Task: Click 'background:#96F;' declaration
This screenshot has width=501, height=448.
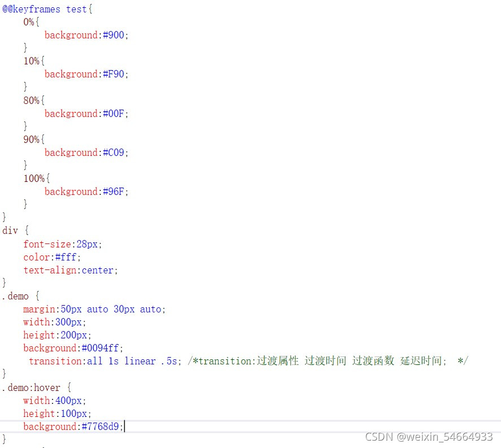Action: click(x=86, y=192)
